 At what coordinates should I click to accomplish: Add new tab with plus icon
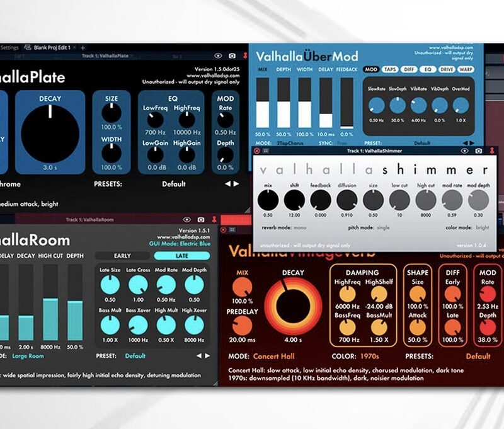click(83, 48)
